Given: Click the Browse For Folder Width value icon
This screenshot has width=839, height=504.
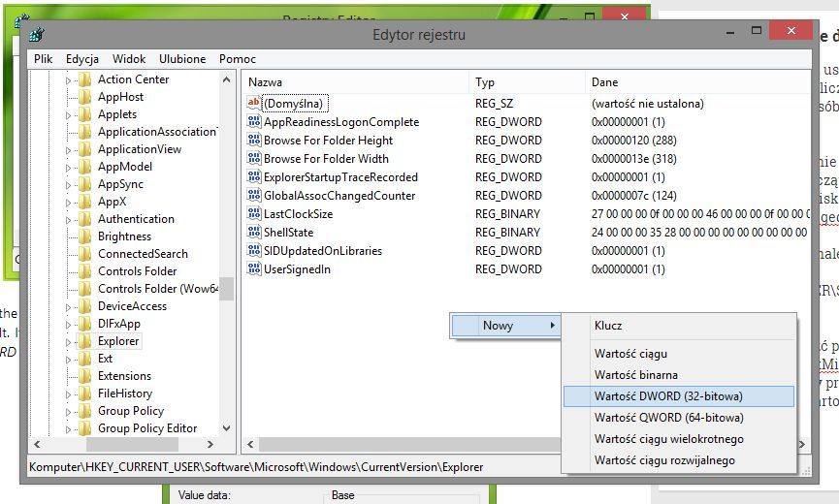Looking at the screenshot, I should 253,158.
